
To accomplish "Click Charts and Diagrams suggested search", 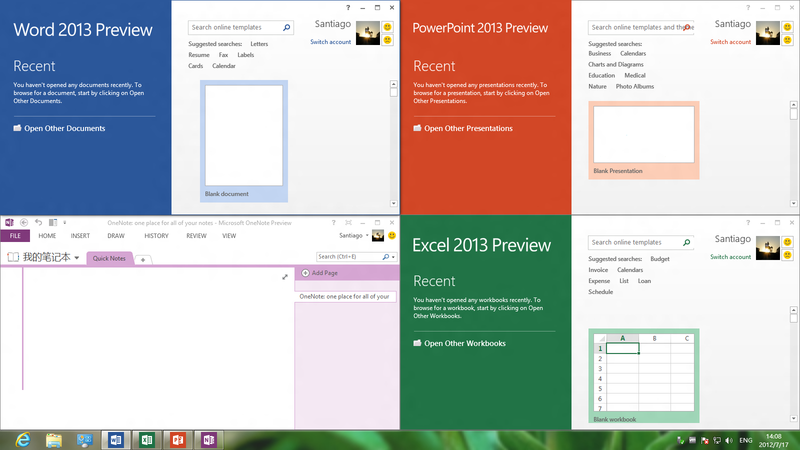I will click(616, 64).
